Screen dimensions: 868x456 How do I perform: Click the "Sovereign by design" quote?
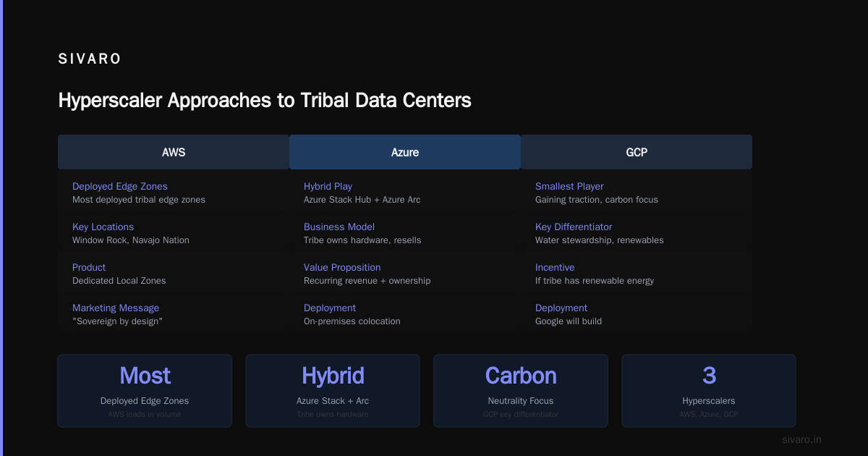[x=117, y=321]
